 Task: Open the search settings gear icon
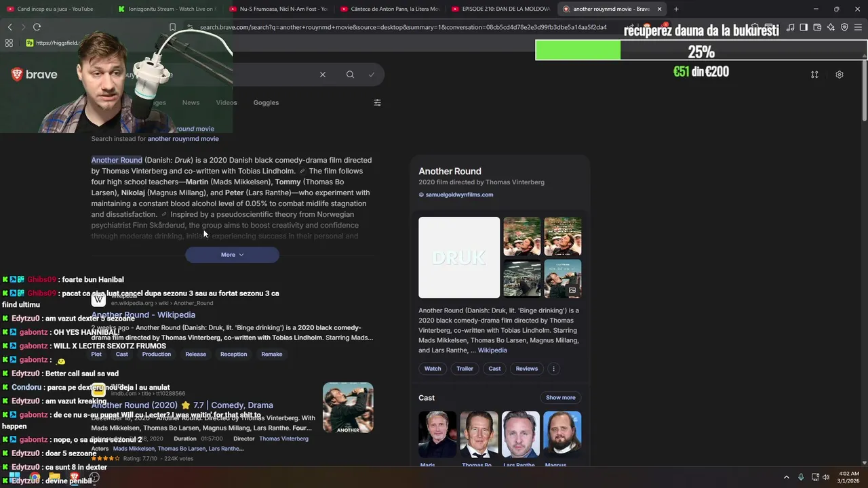(x=840, y=75)
